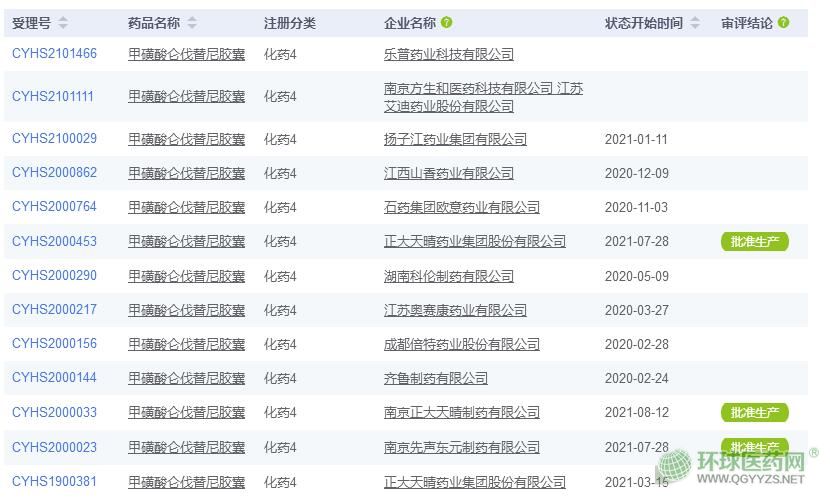Screen dimensions: 830x501
Task: Open application number CYHS2101466
Action: pos(54,54)
